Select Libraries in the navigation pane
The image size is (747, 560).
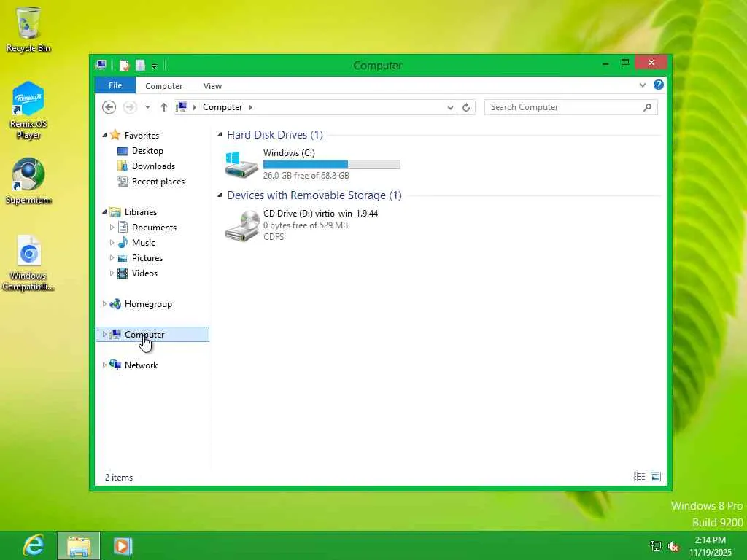coord(141,212)
